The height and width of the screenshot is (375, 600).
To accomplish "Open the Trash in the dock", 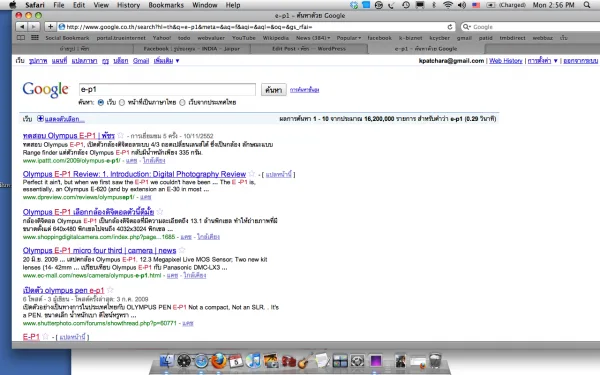I will tap(435, 360).
